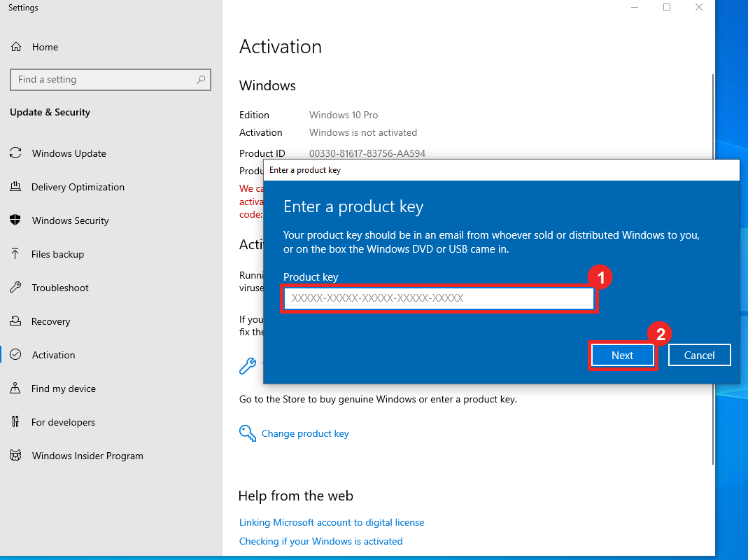Open the Troubleshoot settings page
The image size is (748, 560).
pos(111,288)
